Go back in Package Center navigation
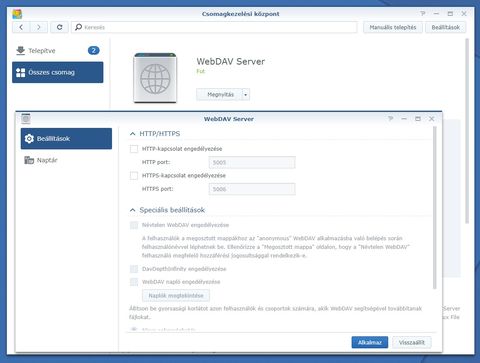 click(x=21, y=27)
